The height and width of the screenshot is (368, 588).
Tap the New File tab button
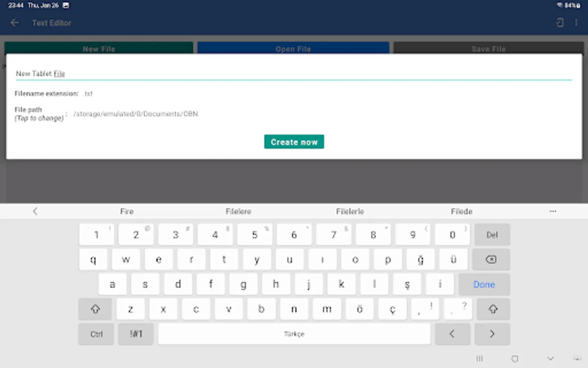point(99,48)
